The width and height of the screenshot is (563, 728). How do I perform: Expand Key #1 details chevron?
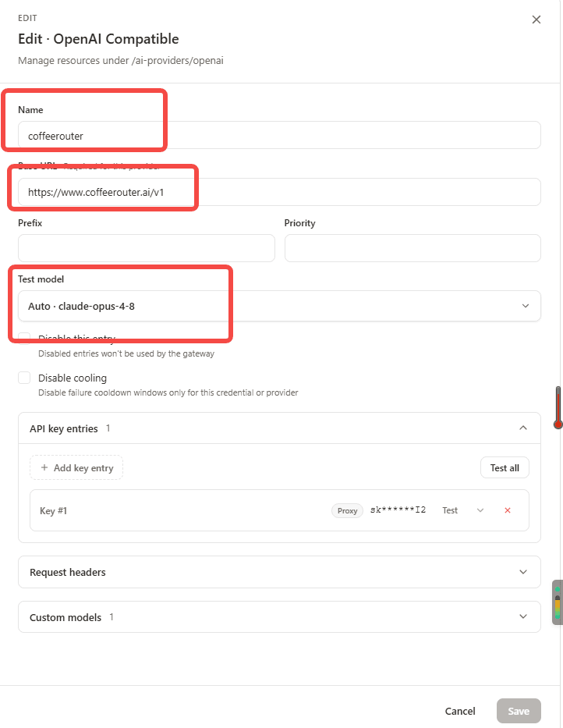coord(480,510)
